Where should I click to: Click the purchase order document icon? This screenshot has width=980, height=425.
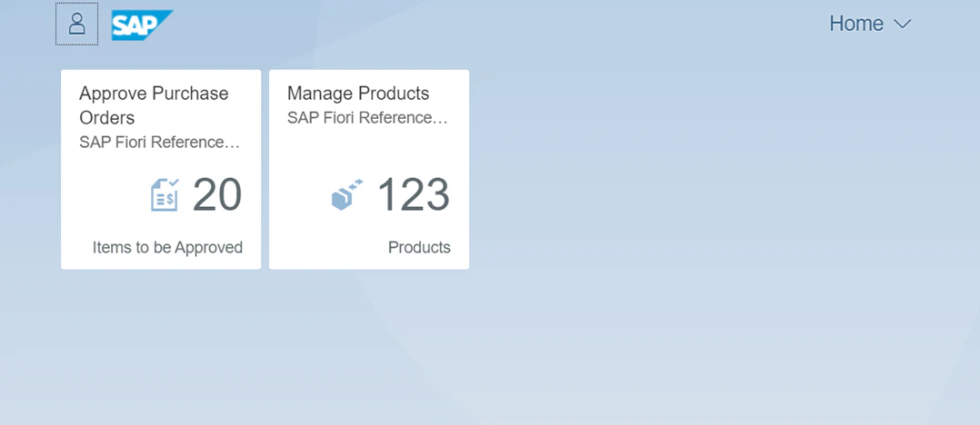[165, 194]
